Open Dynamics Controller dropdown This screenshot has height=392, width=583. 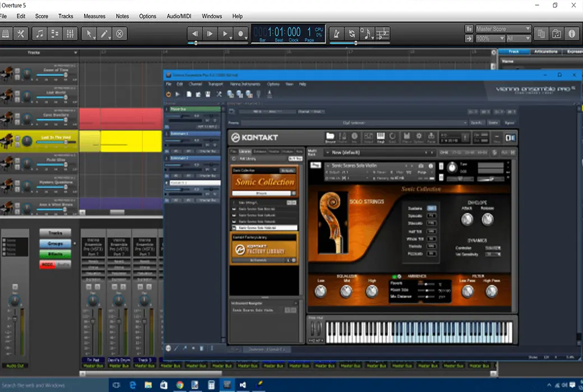493,248
